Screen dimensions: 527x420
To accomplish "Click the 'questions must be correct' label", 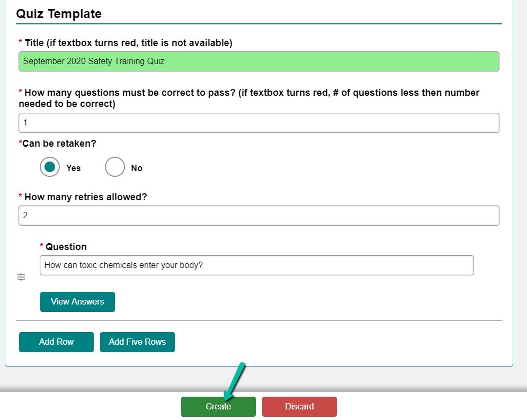I will click(249, 98).
